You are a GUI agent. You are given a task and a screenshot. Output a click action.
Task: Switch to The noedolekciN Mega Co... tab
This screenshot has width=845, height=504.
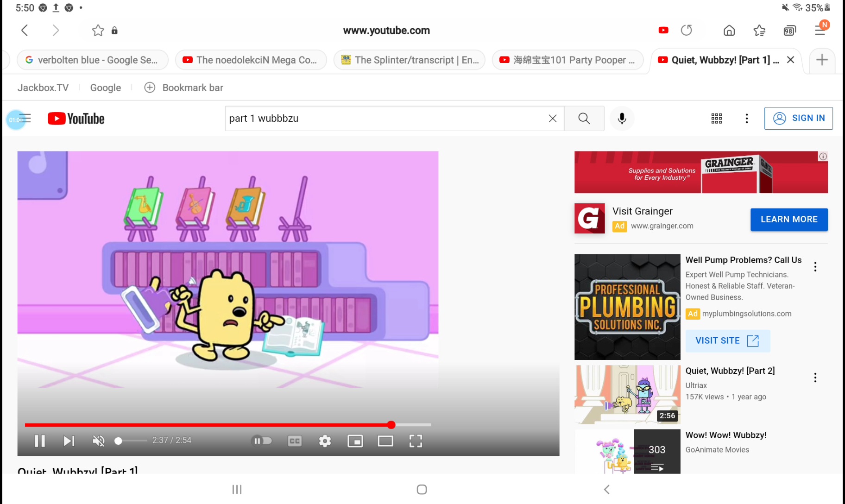tap(251, 60)
